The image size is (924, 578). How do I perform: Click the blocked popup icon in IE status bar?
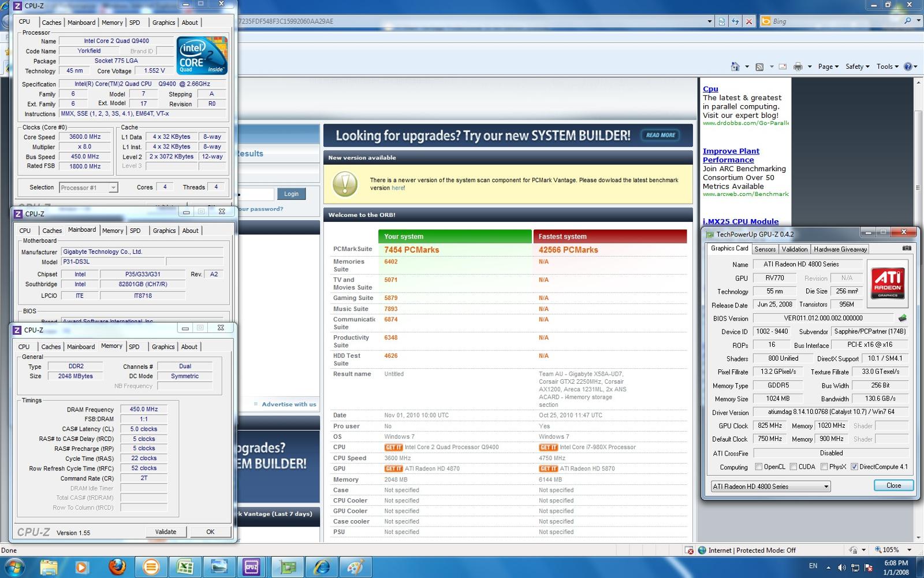[689, 550]
